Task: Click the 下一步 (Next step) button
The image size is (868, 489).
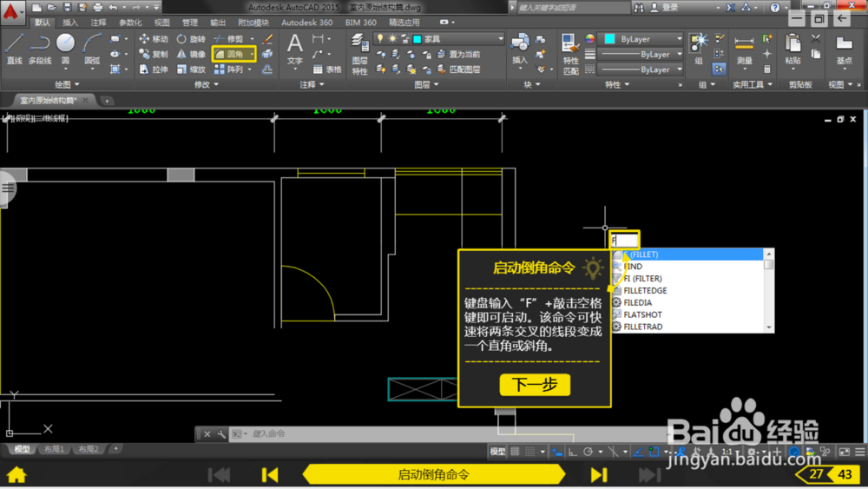Action: point(535,384)
